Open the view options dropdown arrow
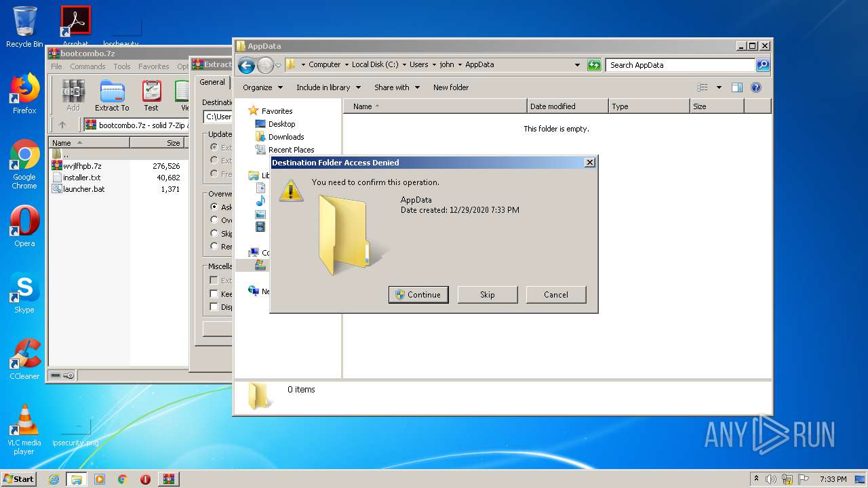868x488 pixels. 719,87
